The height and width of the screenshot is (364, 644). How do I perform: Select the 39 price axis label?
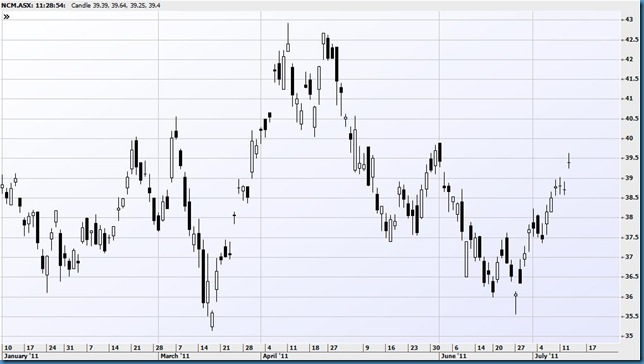tap(629, 178)
